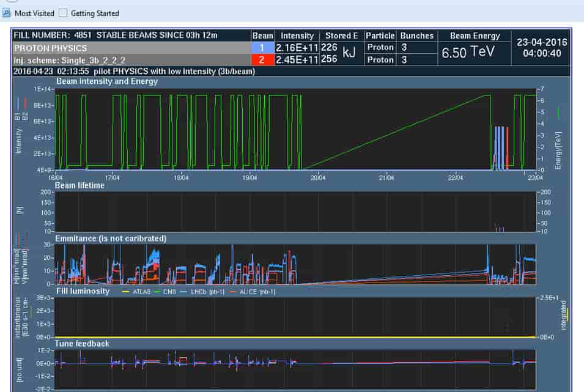Screen dimensions: 584x392
Task: Click the Intensity column header
Action: click(x=297, y=35)
